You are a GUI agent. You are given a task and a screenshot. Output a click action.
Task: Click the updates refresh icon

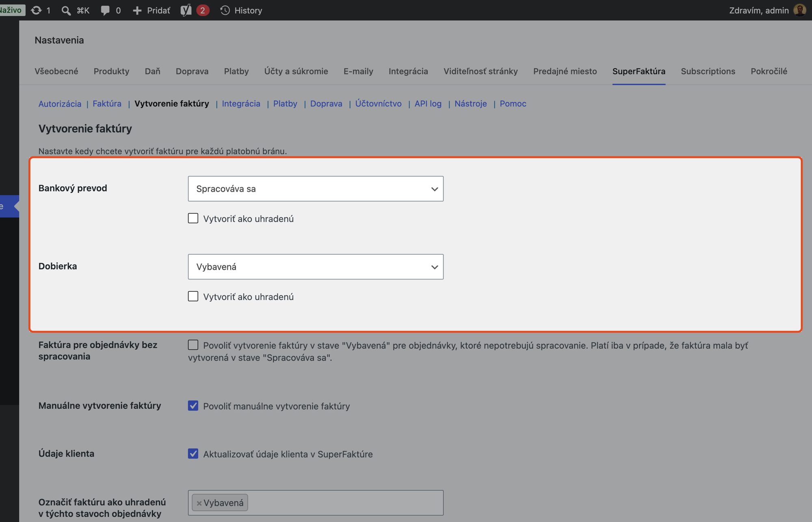tap(36, 10)
